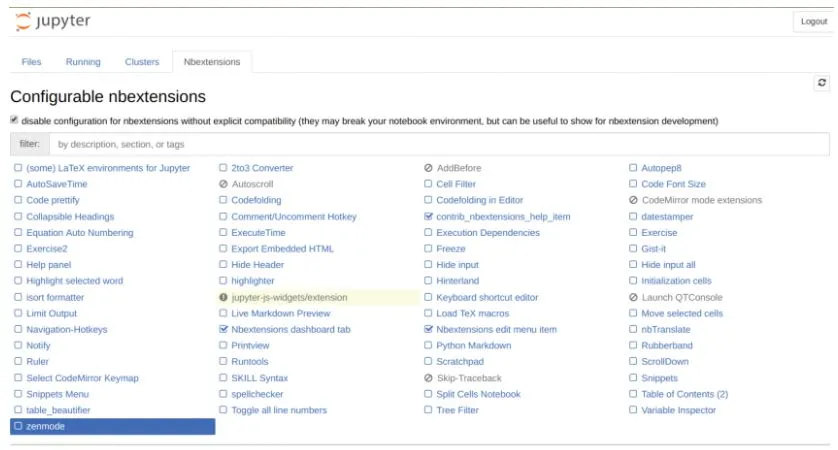
Task: Select the highlighted zenmode extension
Action: pos(47,427)
